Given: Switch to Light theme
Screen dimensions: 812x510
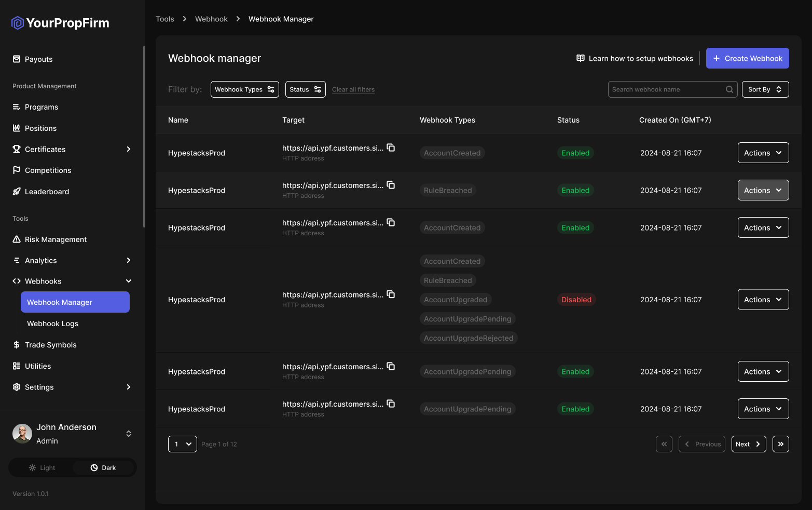Looking at the screenshot, I should coord(42,468).
